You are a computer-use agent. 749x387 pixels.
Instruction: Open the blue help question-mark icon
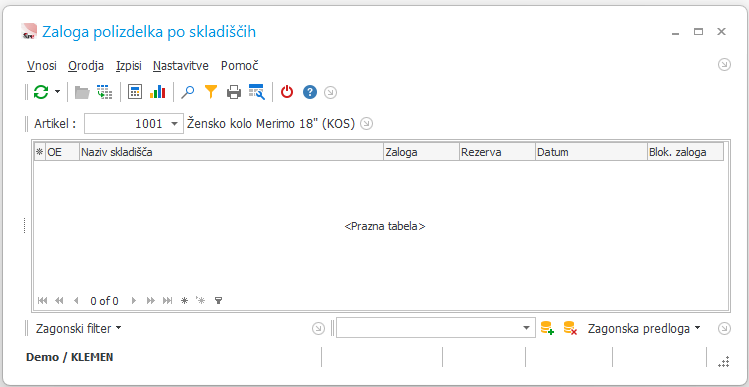point(310,92)
